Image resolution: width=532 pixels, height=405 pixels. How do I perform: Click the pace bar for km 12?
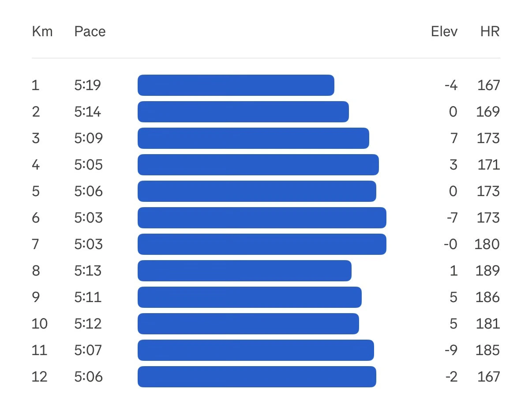tap(257, 377)
